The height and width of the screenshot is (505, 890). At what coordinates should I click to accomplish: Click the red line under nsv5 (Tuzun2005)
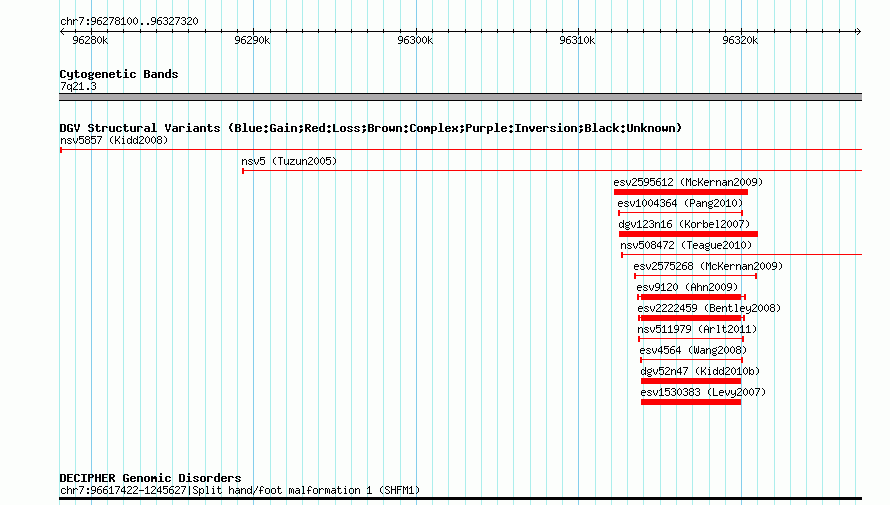click(552, 171)
